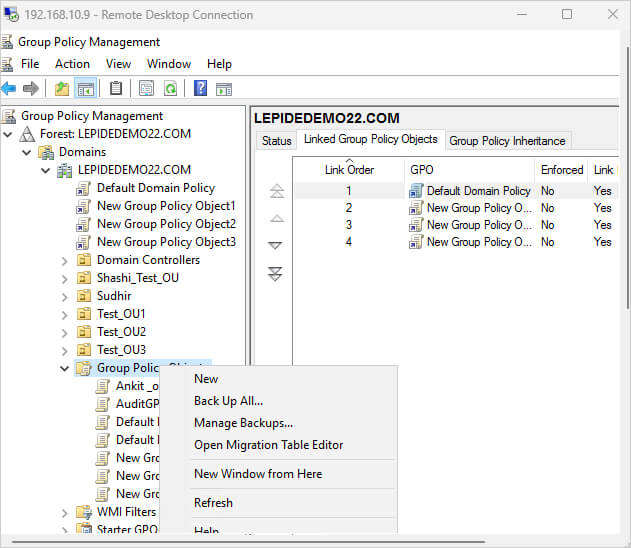Screen dimensions: 631x548
Task: Click the Domain Controllers OU folder icon
Action: 83,260
